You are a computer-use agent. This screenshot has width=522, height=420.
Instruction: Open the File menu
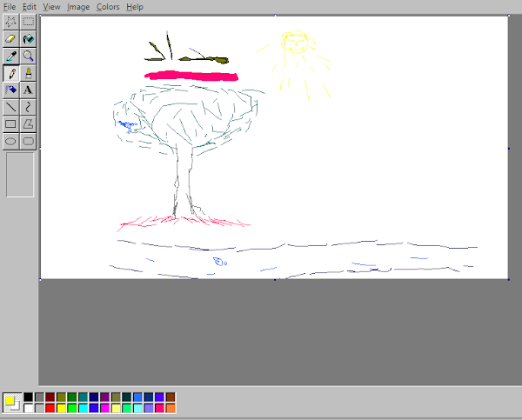click(x=10, y=7)
